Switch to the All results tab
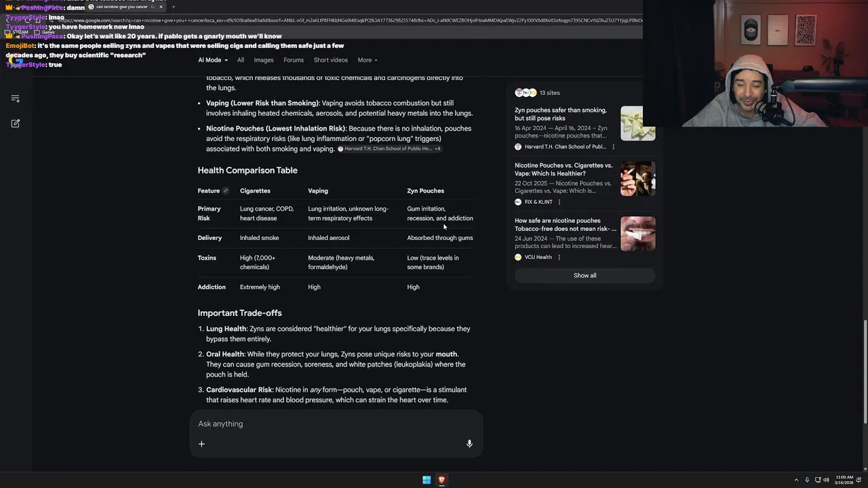The image size is (868, 488). tap(241, 60)
